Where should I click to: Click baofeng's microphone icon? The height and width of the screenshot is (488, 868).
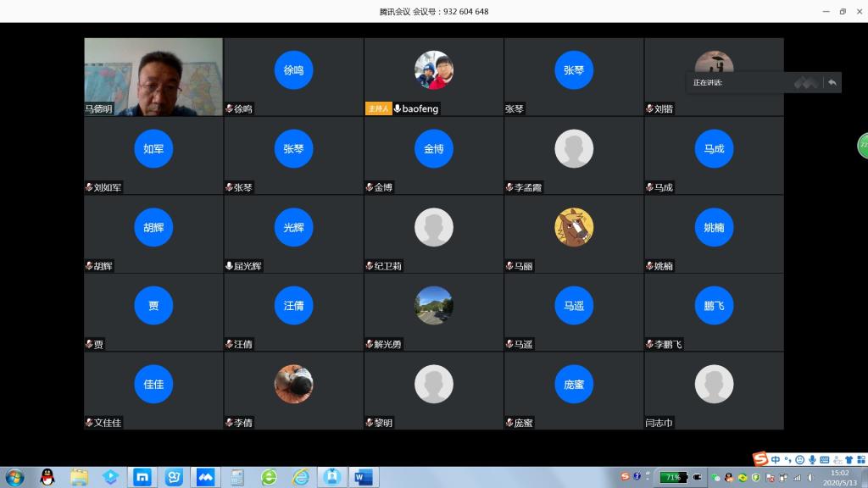(398, 108)
